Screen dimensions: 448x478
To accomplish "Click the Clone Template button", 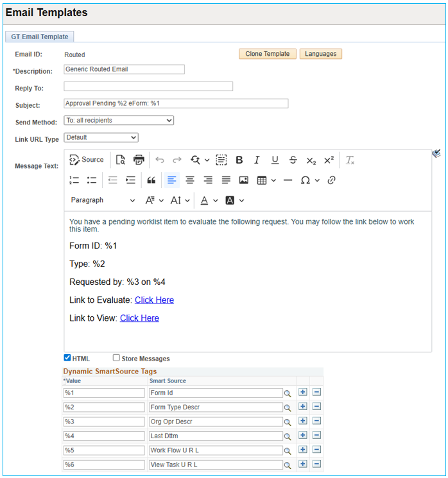I will coord(268,54).
